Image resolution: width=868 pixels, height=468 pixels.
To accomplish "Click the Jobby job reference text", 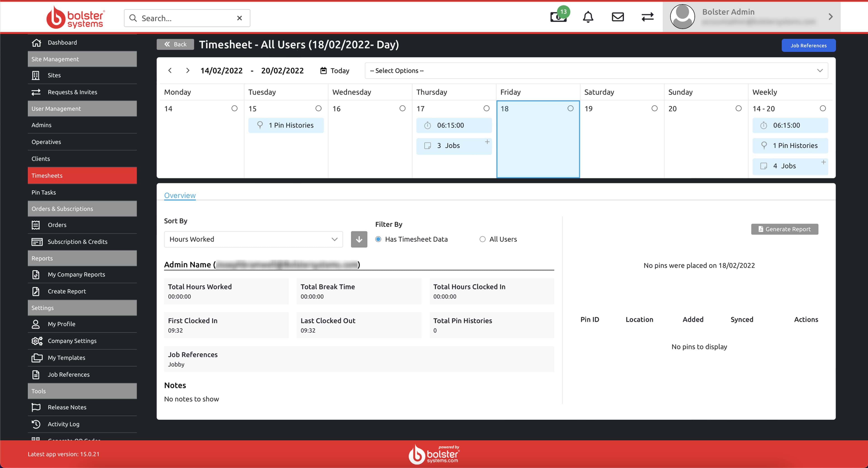I will click(176, 364).
